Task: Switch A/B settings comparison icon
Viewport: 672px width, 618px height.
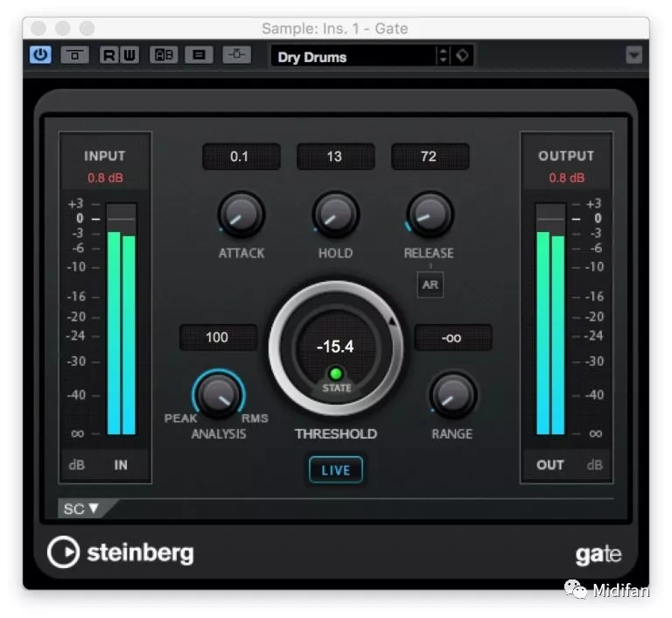Action: click(x=164, y=55)
